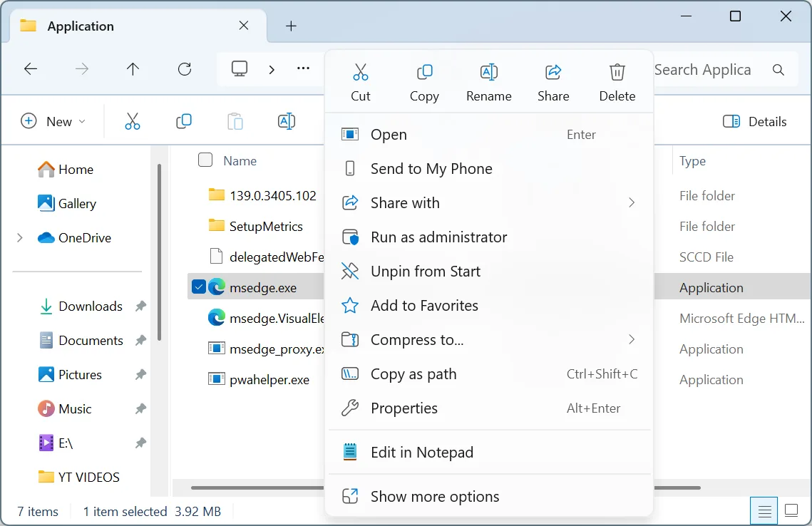The height and width of the screenshot is (526, 812).
Task: Expand Share with submenu arrow
Action: click(x=631, y=202)
